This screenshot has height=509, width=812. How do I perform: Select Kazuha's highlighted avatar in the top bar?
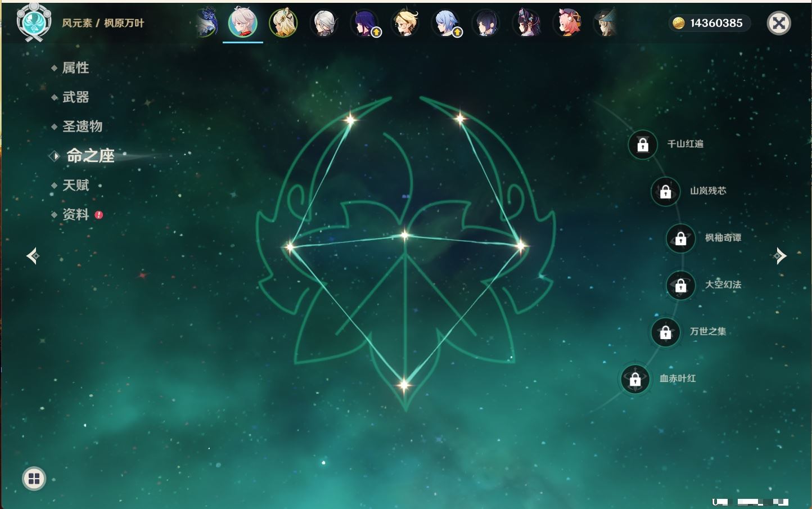(x=243, y=22)
